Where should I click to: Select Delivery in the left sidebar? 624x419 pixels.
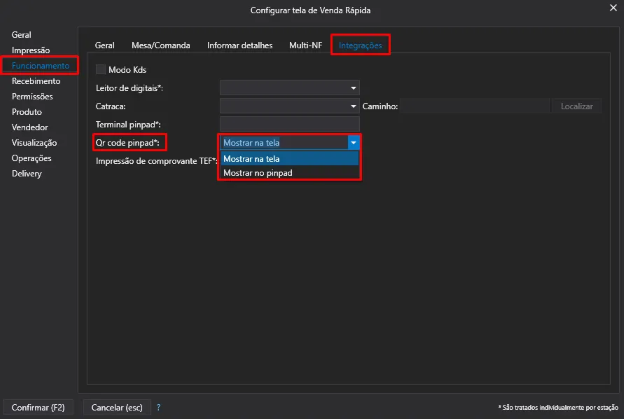pos(27,173)
